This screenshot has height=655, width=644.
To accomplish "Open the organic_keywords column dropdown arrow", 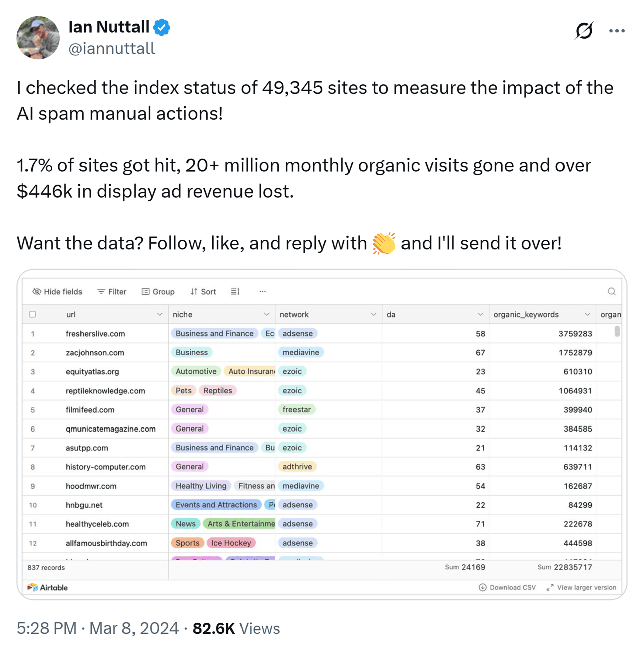I will click(x=588, y=314).
